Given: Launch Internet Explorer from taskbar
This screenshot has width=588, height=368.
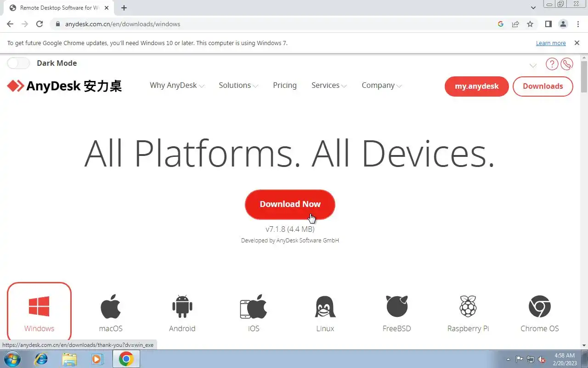Looking at the screenshot, I should (41, 359).
